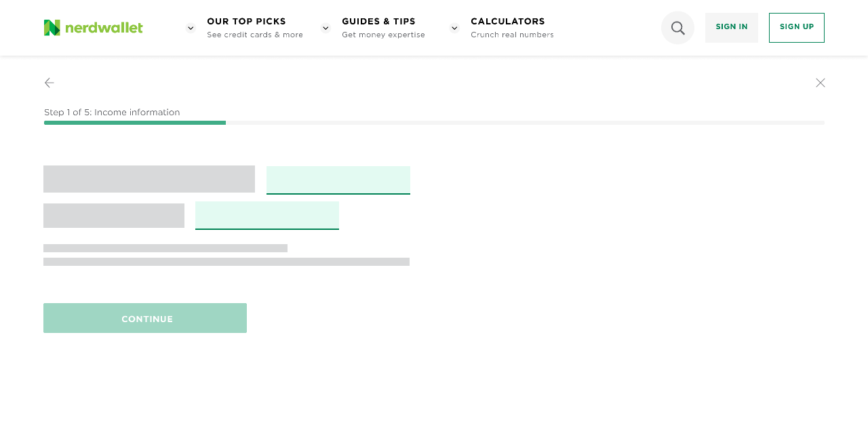Focus the lower green income input field
The image size is (868, 434).
pyautogui.click(x=267, y=215)
